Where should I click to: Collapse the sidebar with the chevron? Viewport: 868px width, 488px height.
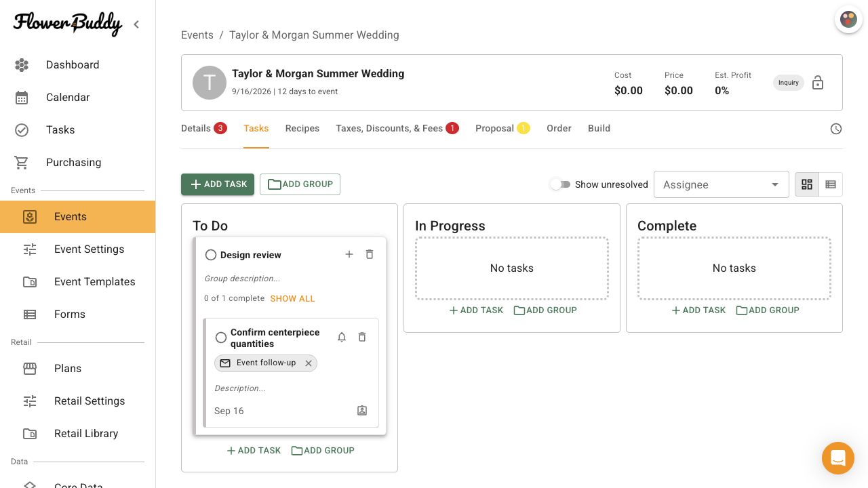click(136, 24)
